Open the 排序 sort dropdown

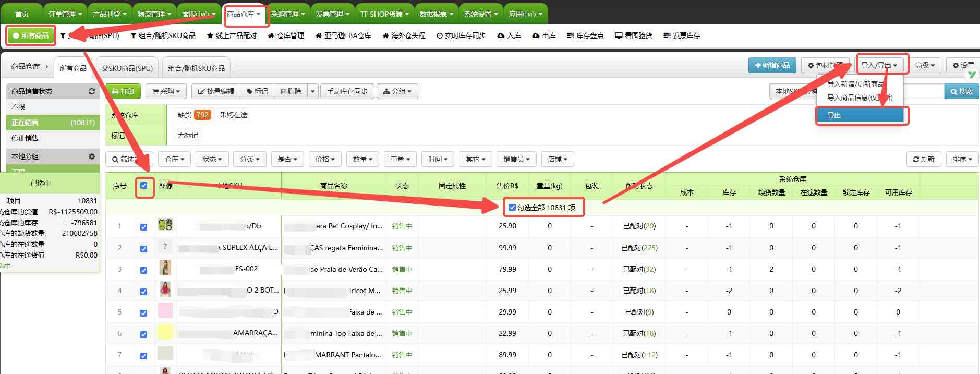tap(962, 159)
